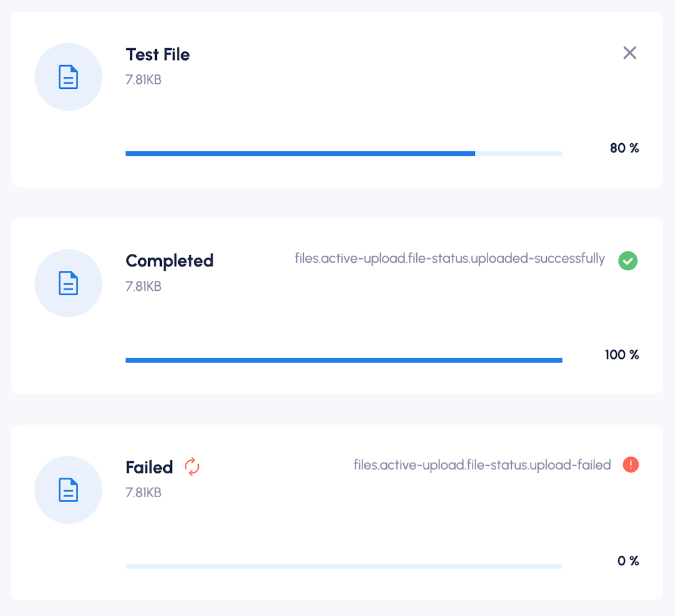The height and width of the screenshot is (616, 675).
Task: Click 7.81KB size under Failed
Action: (x=143, y=492)
